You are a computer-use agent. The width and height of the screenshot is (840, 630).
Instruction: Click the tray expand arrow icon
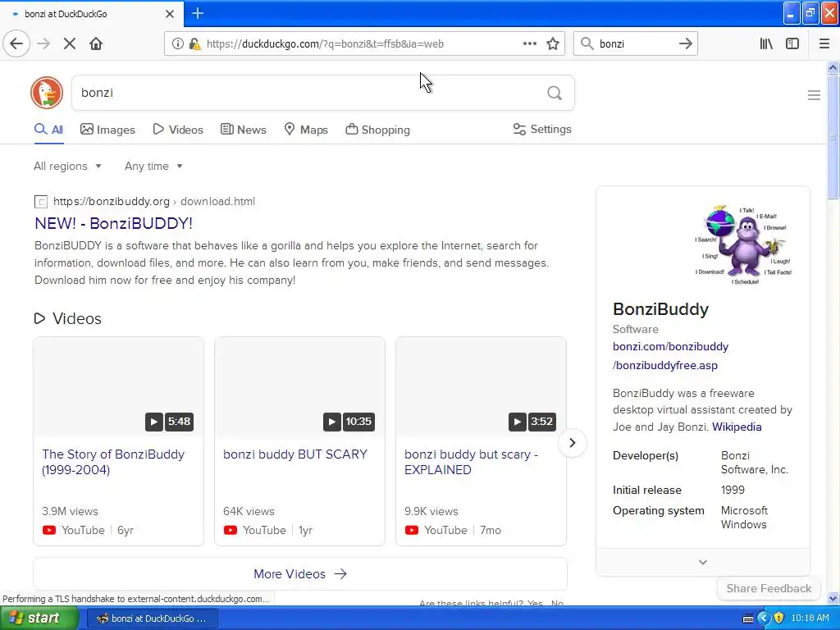click(x=764, y=618)
